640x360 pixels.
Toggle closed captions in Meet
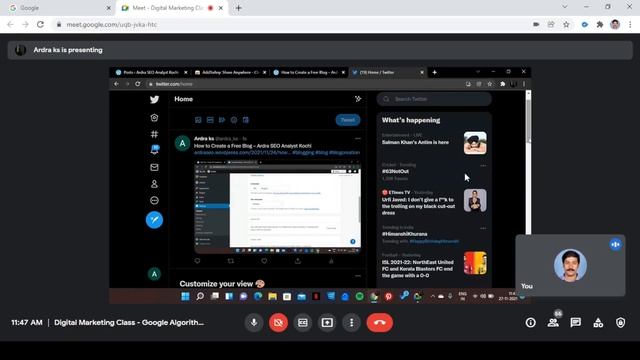302,322
